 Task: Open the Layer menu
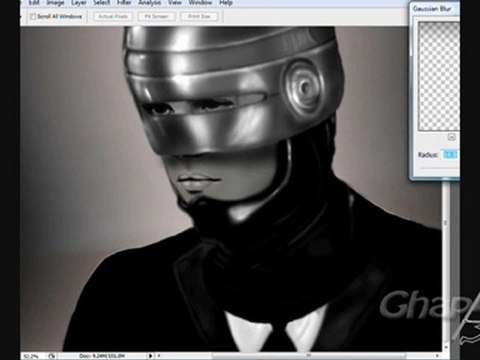[x=79, y=3]
